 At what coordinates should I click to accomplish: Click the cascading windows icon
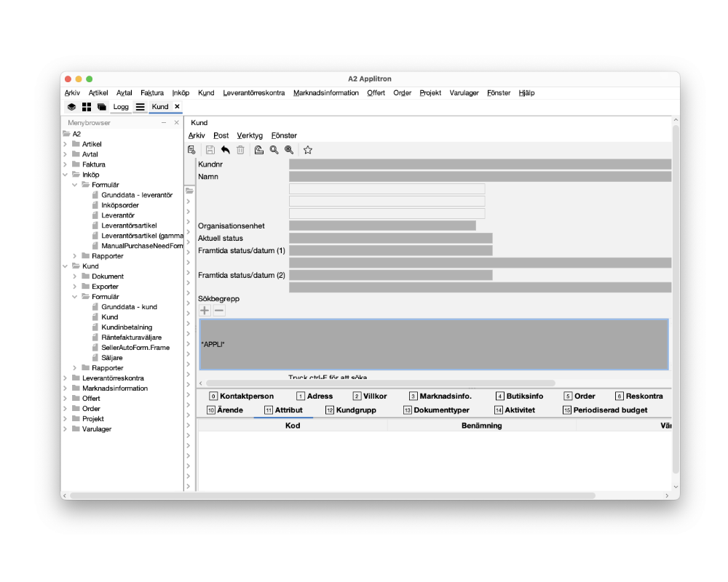102,107
